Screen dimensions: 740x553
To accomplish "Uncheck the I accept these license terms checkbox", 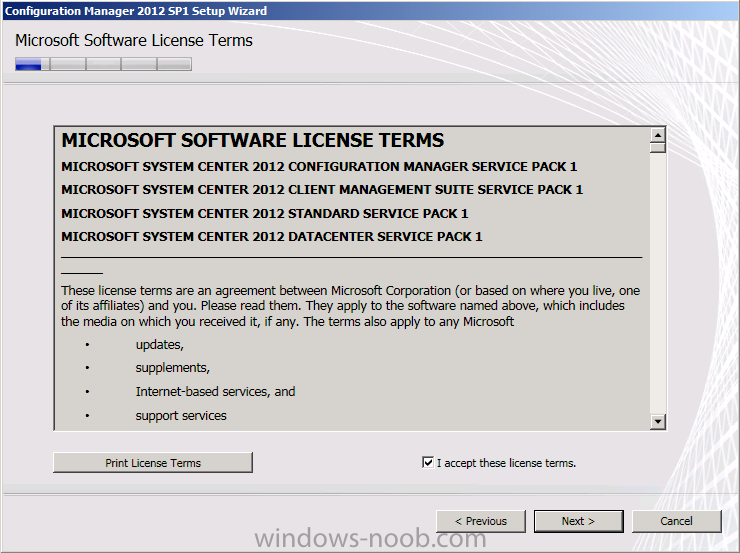I will 428,462.
